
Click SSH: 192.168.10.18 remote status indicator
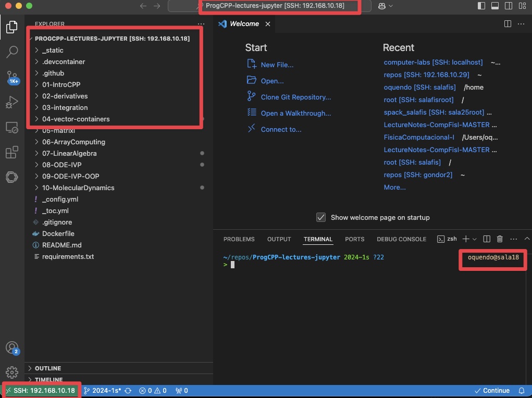click(41, 391)
